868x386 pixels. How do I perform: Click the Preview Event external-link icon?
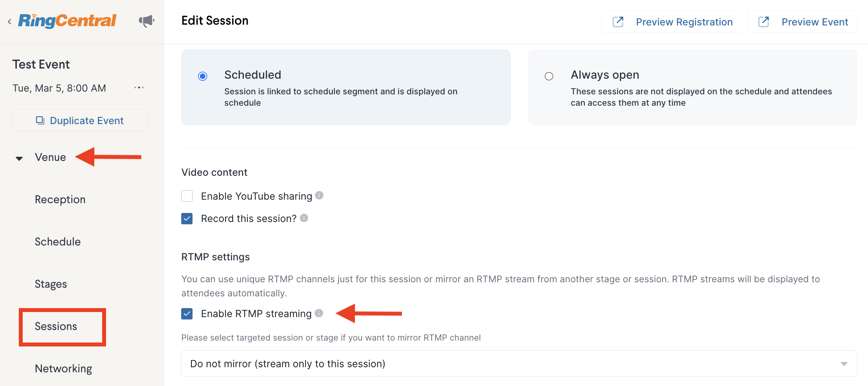click(764, 22)
